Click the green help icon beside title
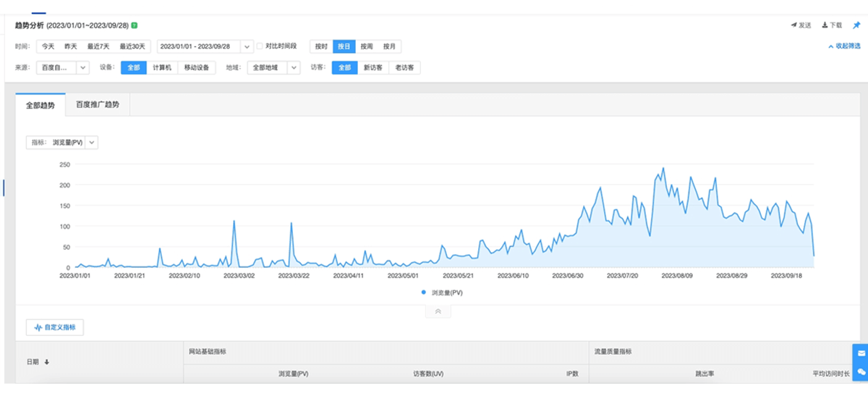868x396 pixels. (x=135, y=25)
